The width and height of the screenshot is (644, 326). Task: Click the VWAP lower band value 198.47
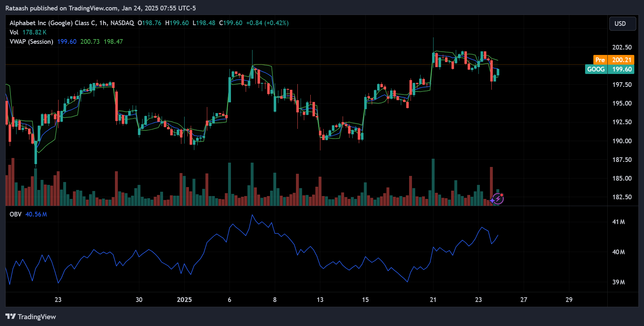pyautogui.click(x=113, y=42)
